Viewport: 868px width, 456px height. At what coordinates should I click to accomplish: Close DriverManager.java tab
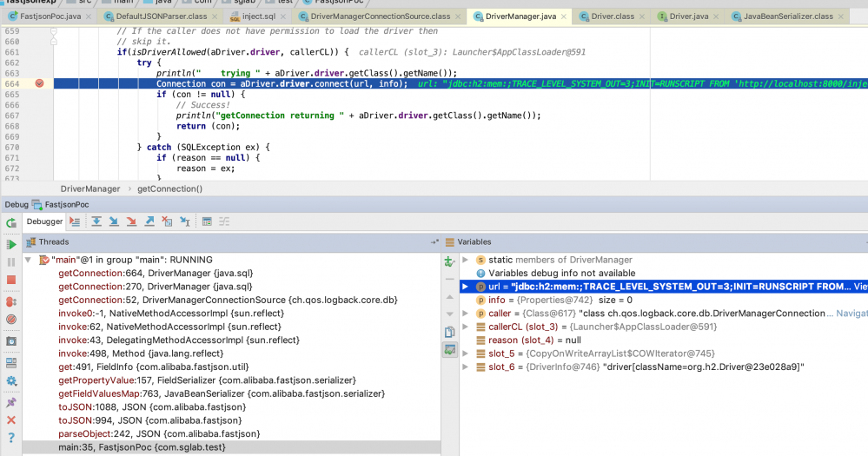[564, 17]
